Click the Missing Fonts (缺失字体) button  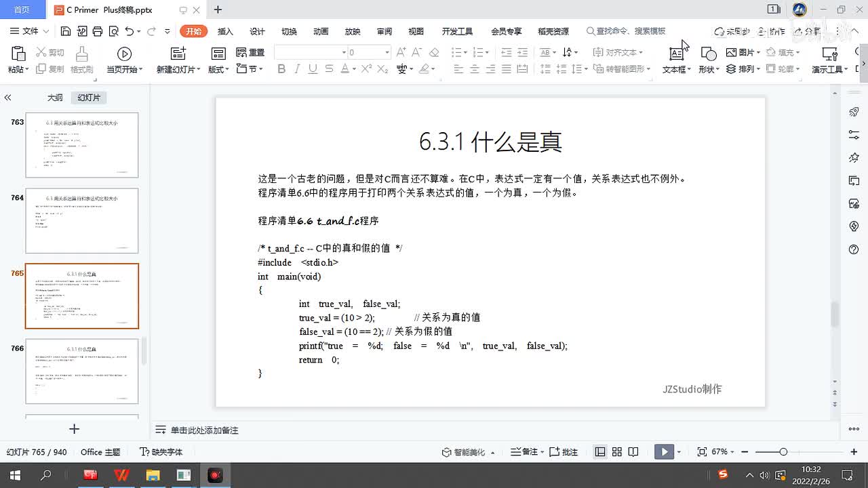click(161, 452)
